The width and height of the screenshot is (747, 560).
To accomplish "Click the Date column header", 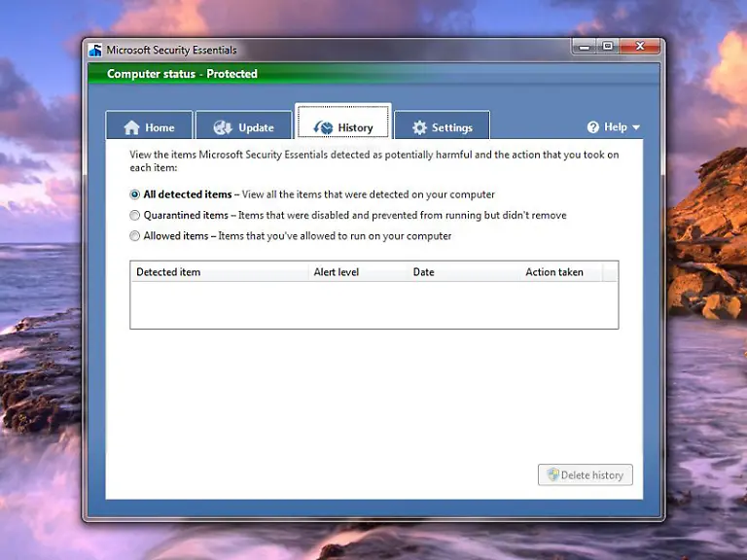I will tap(423, 272).
